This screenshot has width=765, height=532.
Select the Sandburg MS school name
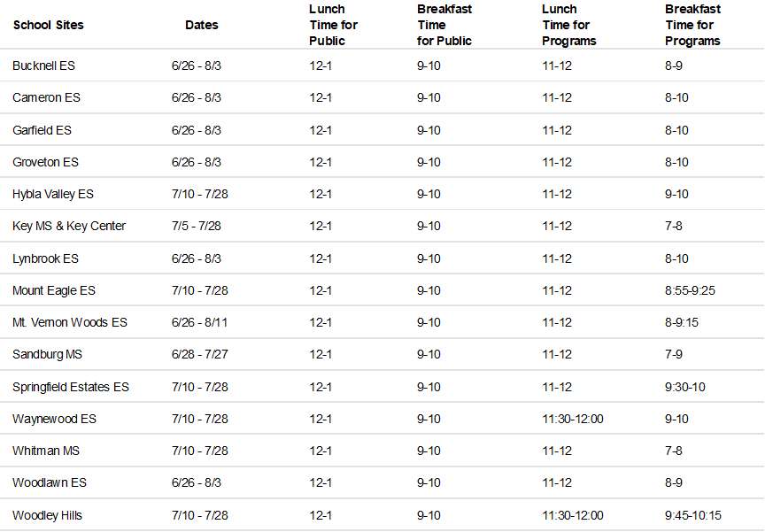49,354
